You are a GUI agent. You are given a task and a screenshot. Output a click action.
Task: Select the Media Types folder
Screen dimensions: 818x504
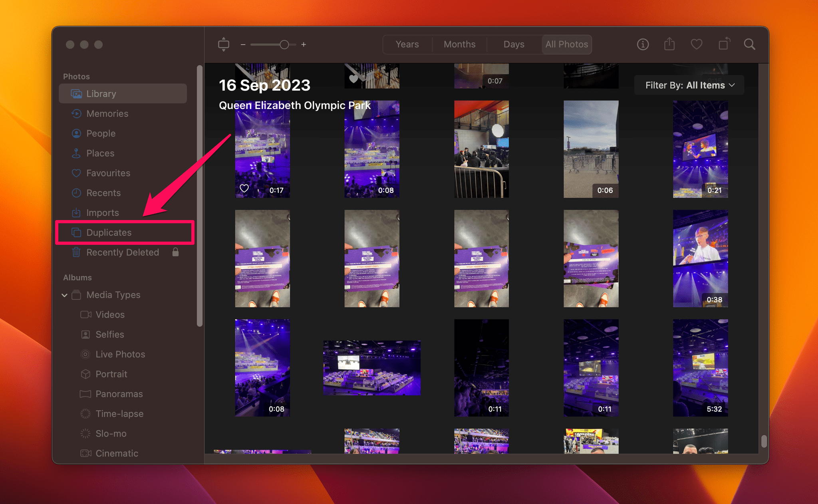(113, 295)
